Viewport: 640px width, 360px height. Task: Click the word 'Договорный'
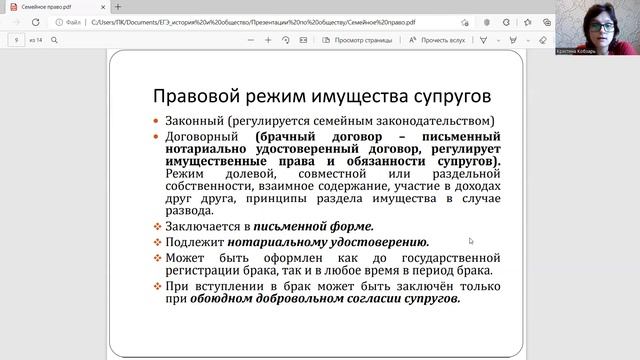click(x=202, y=136)
